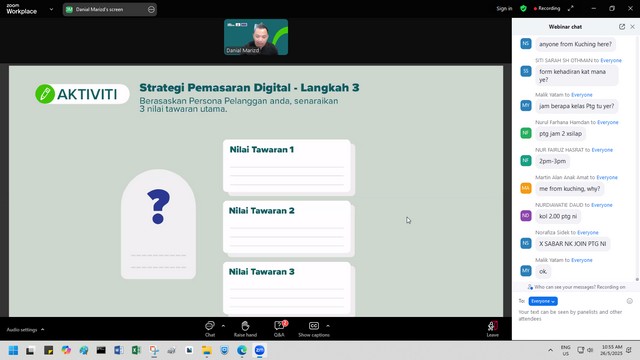Enter full screen via the expand arrows icon
The height and width of the screenshot is (360, 640).
(x=570, y=9)
